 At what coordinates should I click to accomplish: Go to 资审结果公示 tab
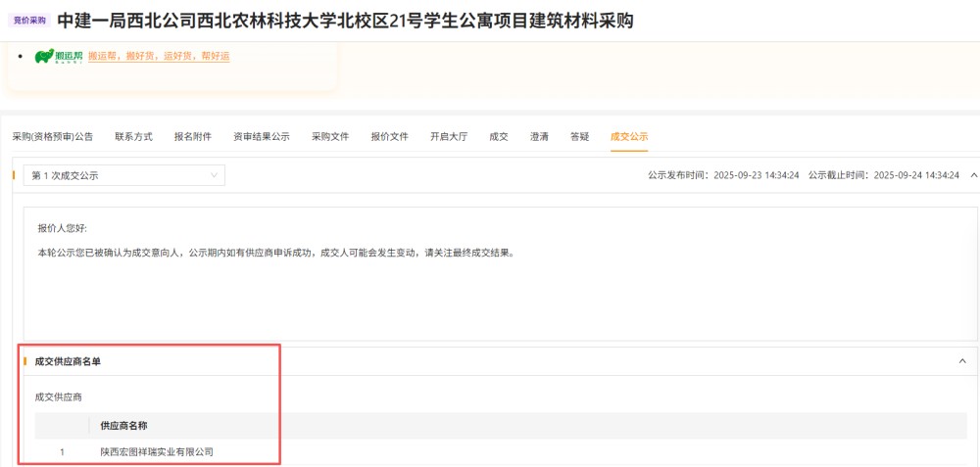coord(262,137)
